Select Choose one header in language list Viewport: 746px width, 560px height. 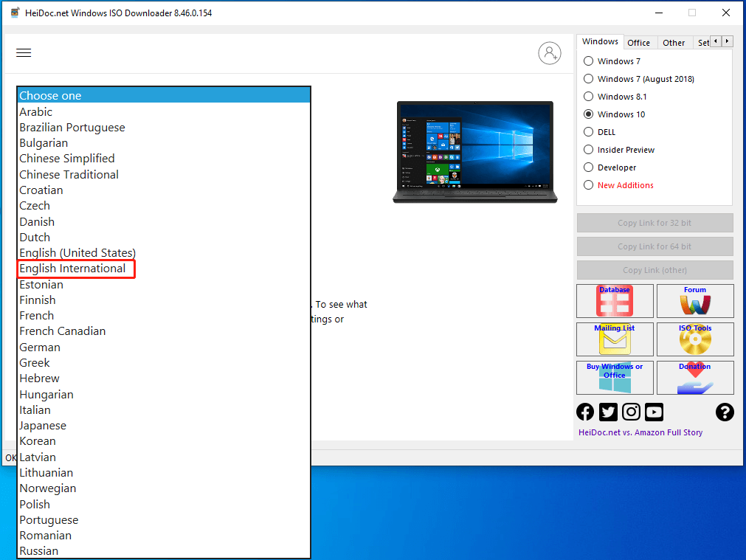point(164,95)
